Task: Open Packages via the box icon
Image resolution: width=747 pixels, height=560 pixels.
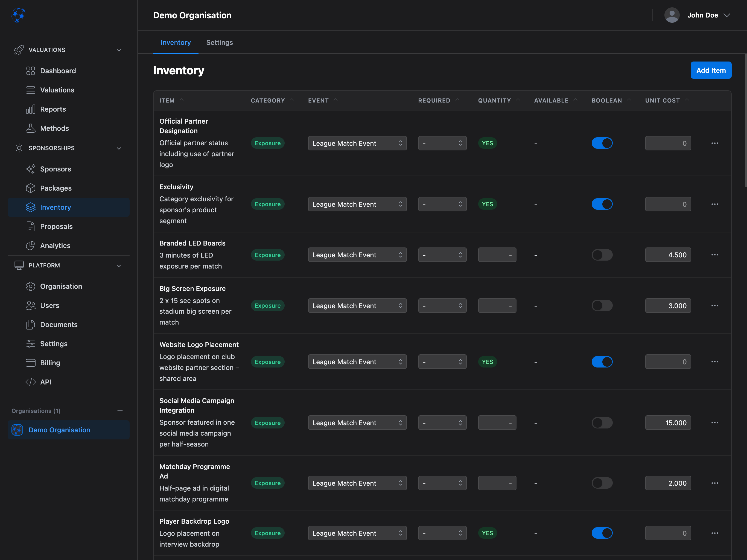Action: coord(31,188)
